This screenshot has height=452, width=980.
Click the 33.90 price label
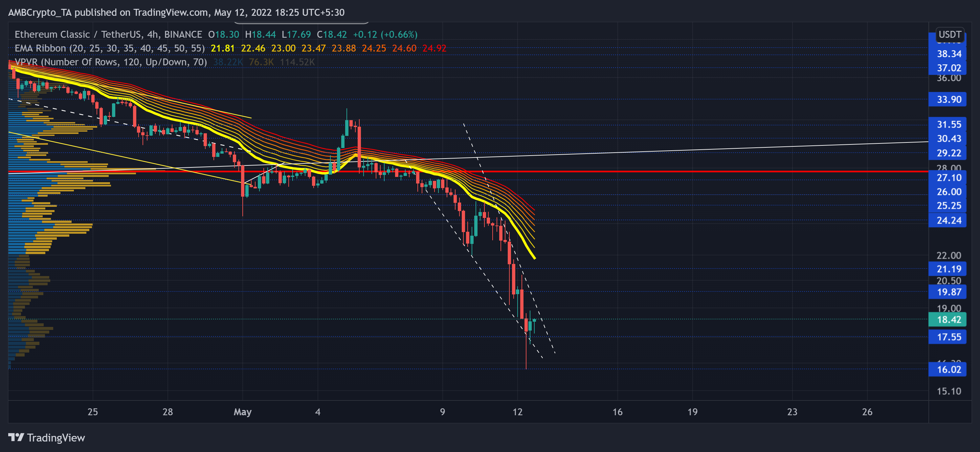click(x=947, y=99)
